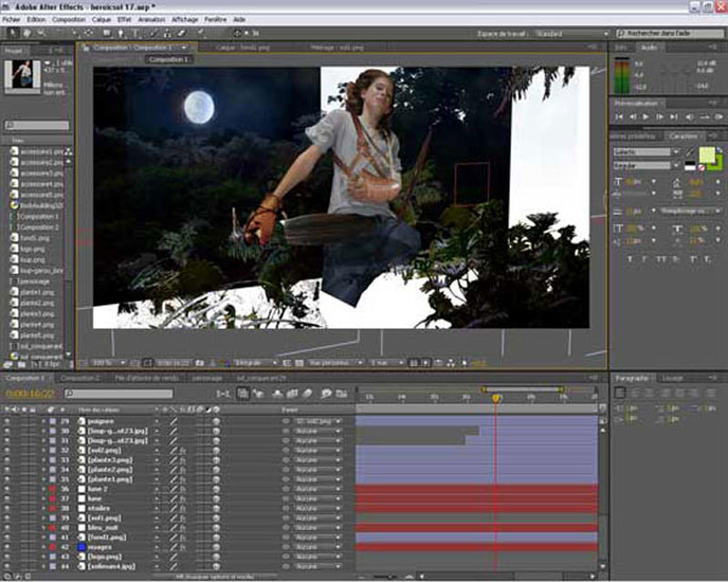The image size is (728, 582).
Task: Go to first frame in preview panel
Action: point(619,117)
